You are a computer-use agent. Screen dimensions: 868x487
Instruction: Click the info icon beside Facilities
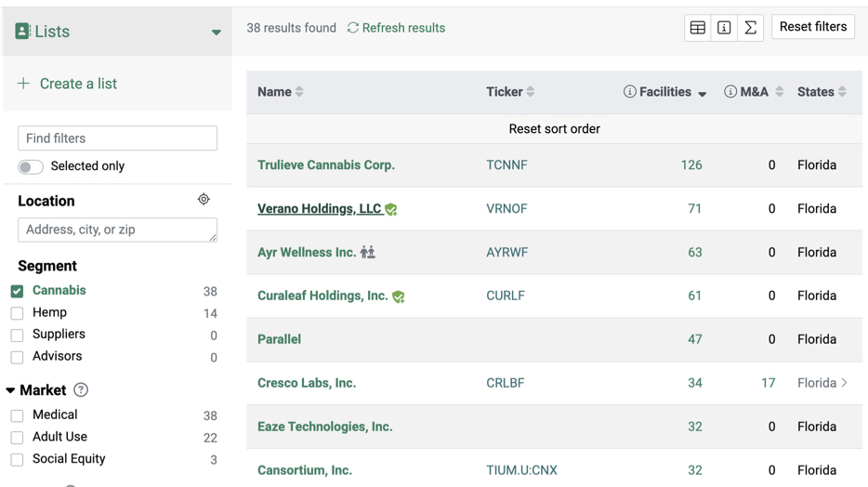tap(630, 92)
